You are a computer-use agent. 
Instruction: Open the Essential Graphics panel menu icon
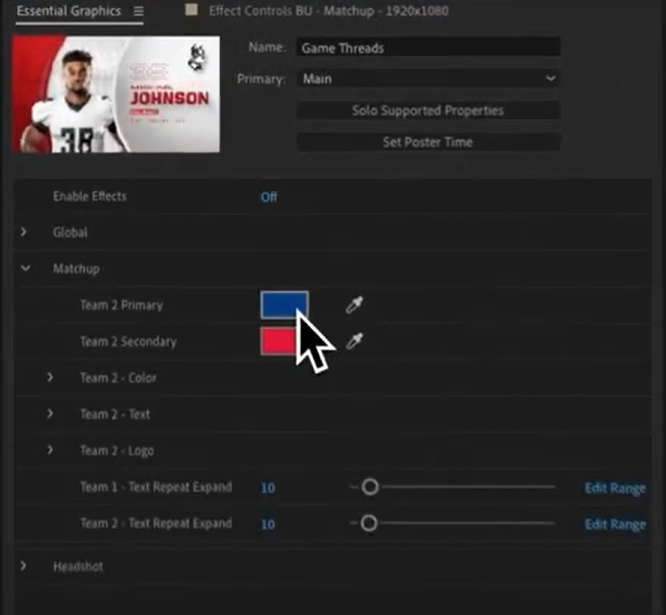coord(138,12)
